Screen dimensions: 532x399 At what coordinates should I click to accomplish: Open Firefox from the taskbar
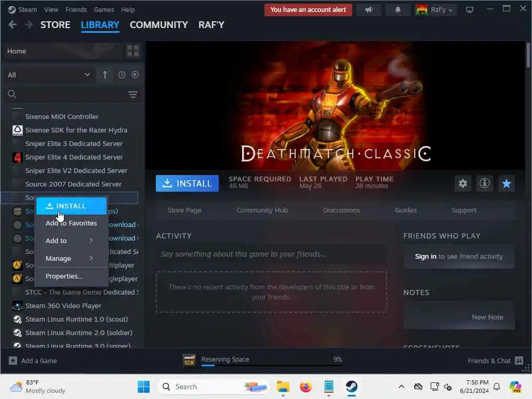pos(305,387)
